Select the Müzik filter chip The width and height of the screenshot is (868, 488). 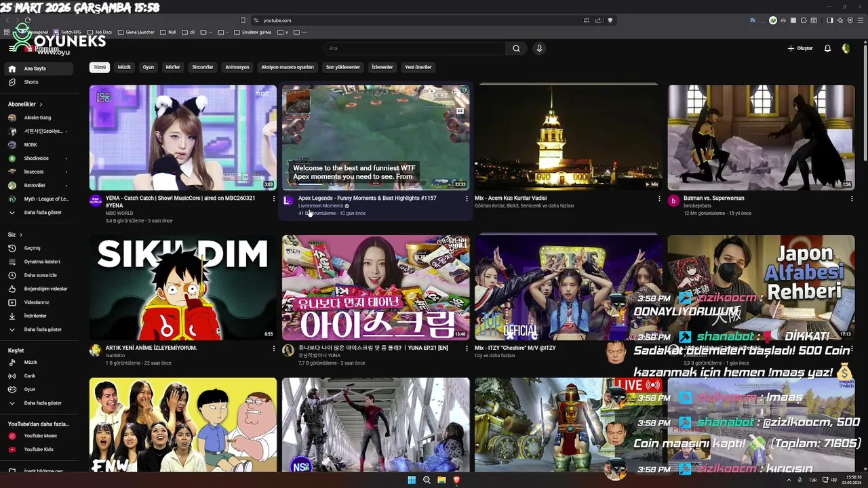(124, 67)
